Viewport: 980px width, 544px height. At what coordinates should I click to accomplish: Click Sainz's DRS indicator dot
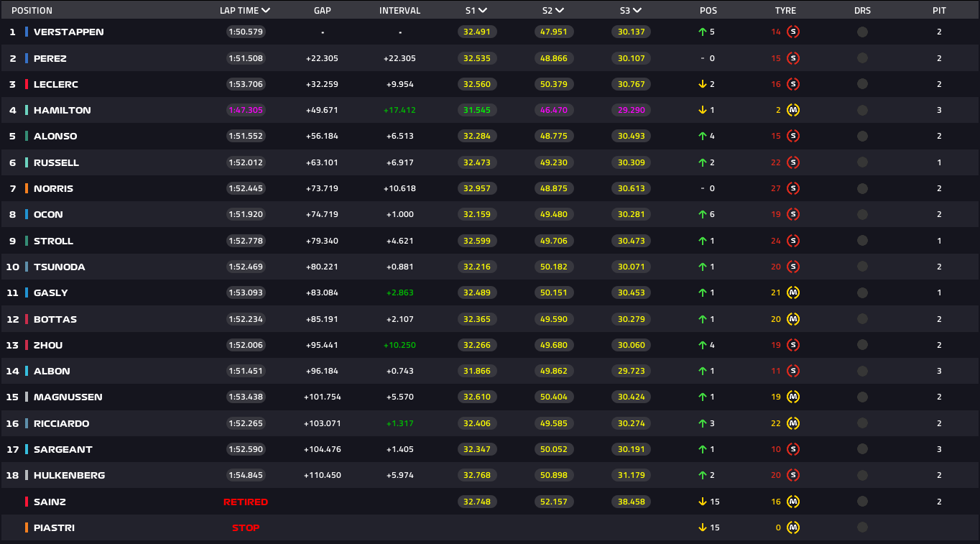click(x=862, y=502)
